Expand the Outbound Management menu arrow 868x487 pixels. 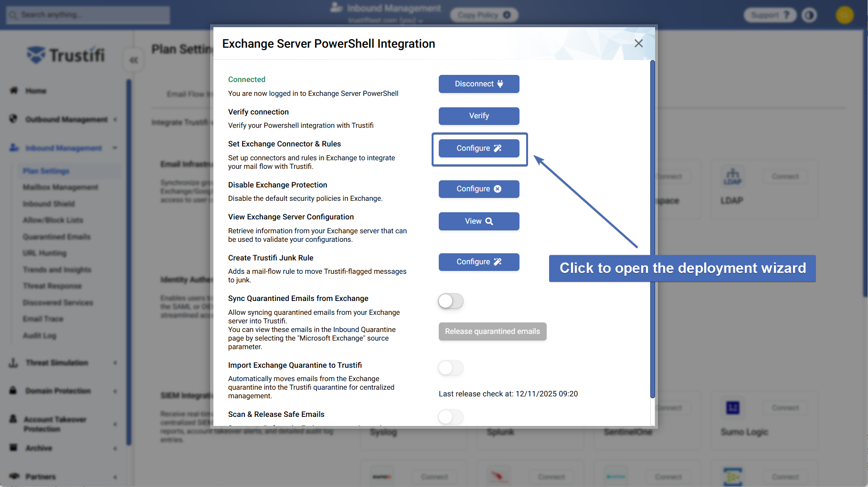coord(115,119)
